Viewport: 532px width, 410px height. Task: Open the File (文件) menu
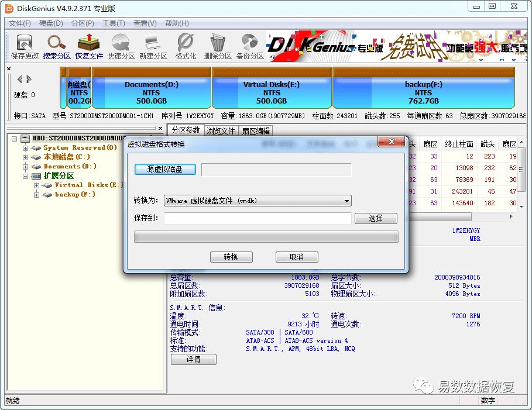click(20, 23)
